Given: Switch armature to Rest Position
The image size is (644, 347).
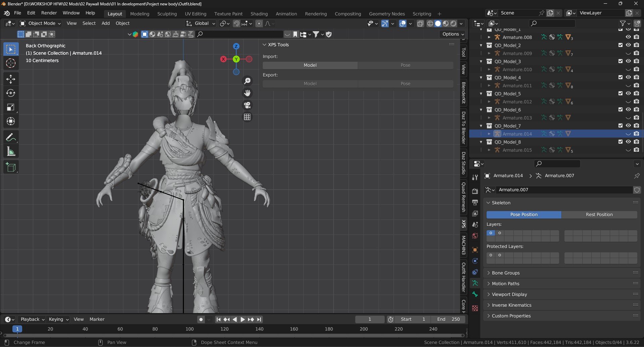Looking at the screenshot, I should click(599, 214).
